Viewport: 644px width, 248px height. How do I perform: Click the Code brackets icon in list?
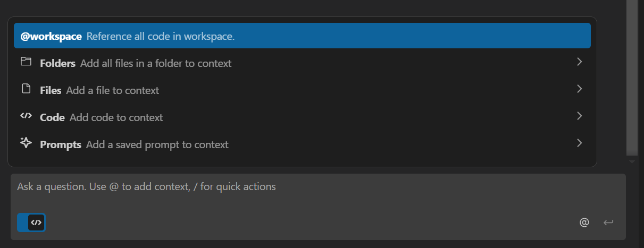26,116
